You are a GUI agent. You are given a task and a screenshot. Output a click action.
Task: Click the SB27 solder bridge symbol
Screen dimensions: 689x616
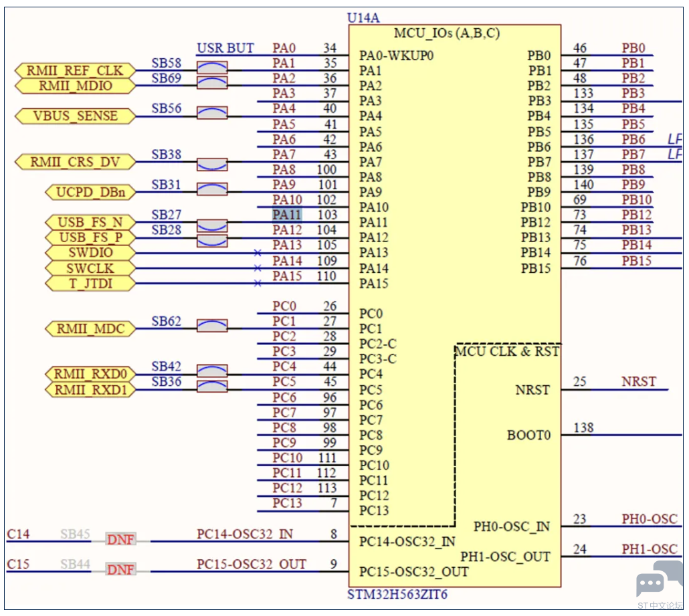click(212, 226)
